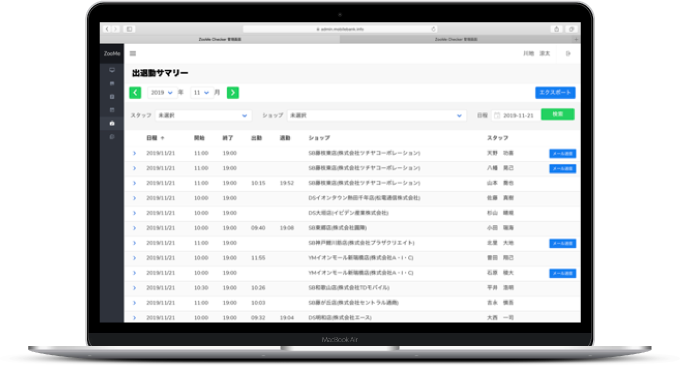Screen dimensions: 680x366
Task: Click the clock-out time 19:08
Action: 287,228
